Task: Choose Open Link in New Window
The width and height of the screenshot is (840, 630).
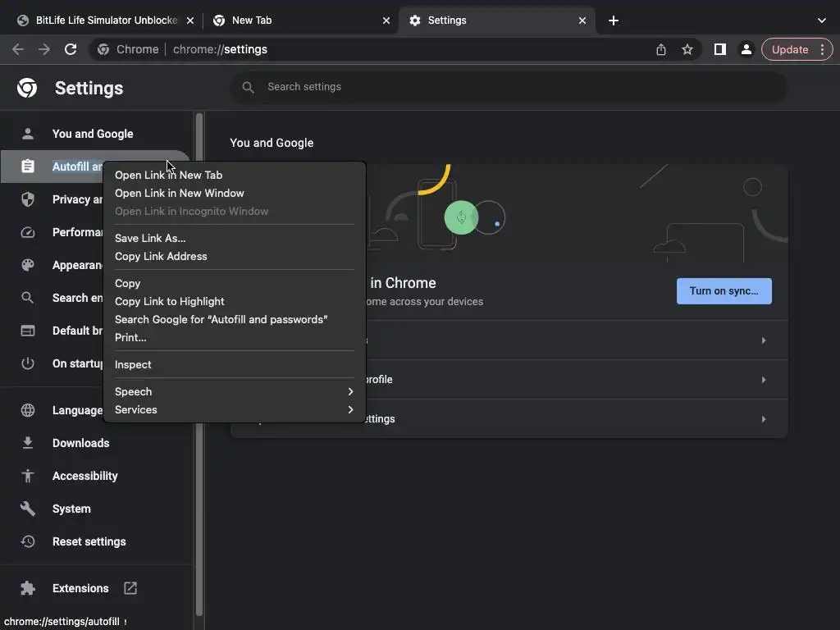Action: pos(234,193)
